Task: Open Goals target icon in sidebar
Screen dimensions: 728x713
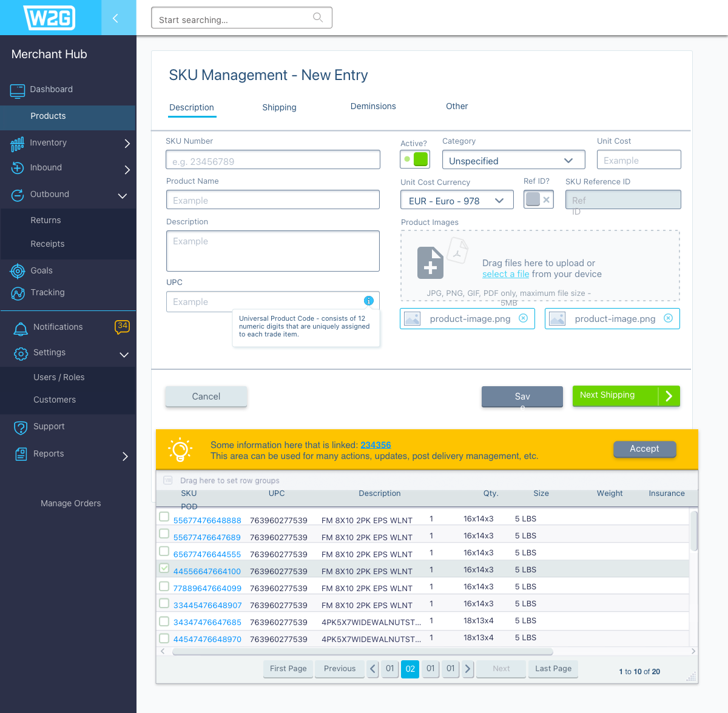Action: point(18,271)
